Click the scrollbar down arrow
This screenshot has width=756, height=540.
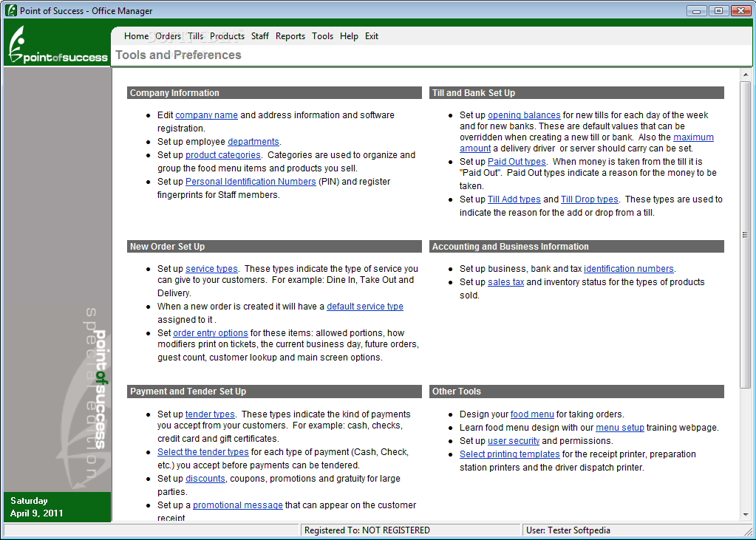coord(746,515)
